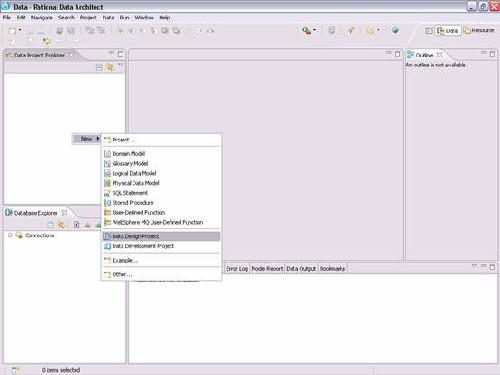Open the Navigate menu
The image size is (500, 375).
pyautogui.click(x=42, y=17)
